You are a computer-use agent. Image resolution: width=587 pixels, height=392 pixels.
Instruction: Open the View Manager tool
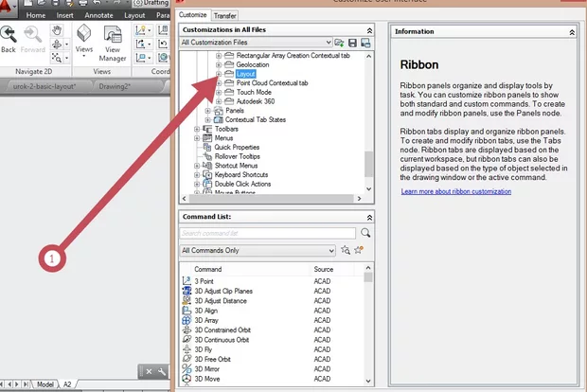[113, 41]
